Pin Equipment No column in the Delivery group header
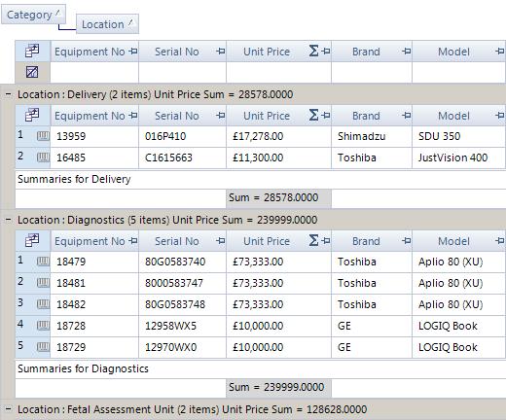 point(133,116)
